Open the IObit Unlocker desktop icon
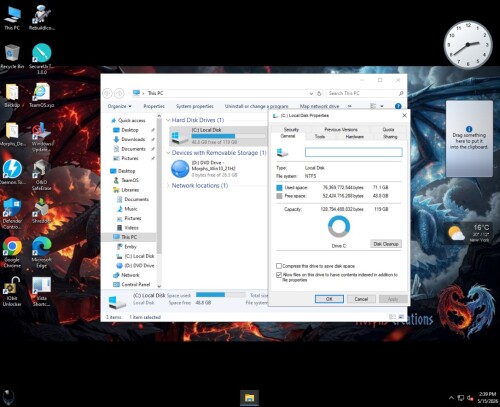 12,291
